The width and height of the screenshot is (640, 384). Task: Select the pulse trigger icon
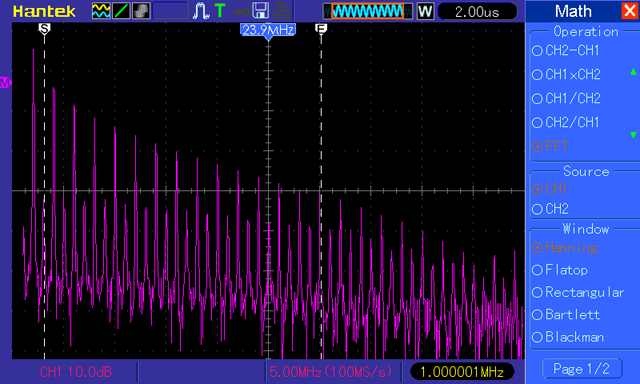tap(201, 11)
